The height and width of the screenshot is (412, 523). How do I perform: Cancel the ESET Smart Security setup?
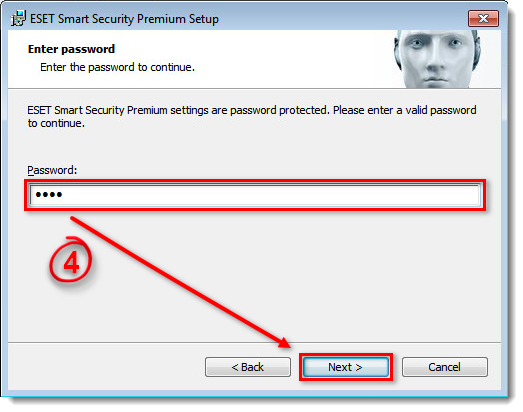[x=445, y=367]
